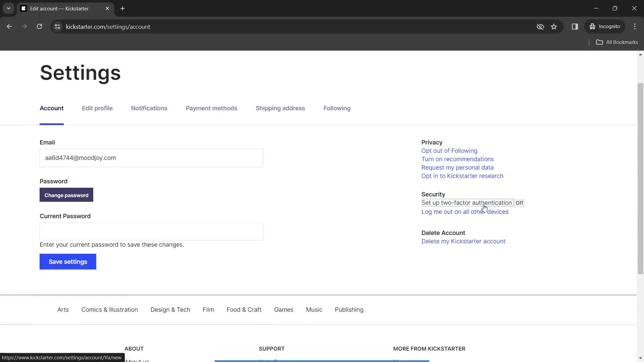Click the ABOUT footer heading
The width and height of the screenshot is (644, 362).
[x=134, y=349]
